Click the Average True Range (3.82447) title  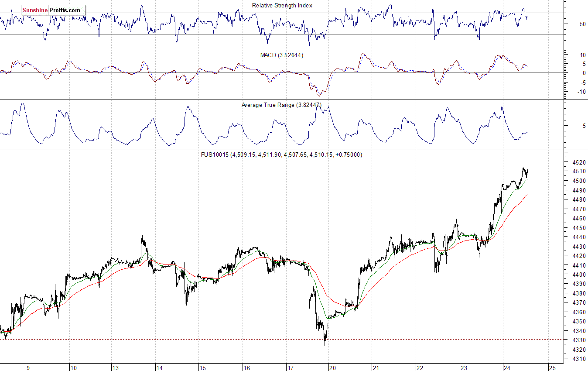coord(281,105)
